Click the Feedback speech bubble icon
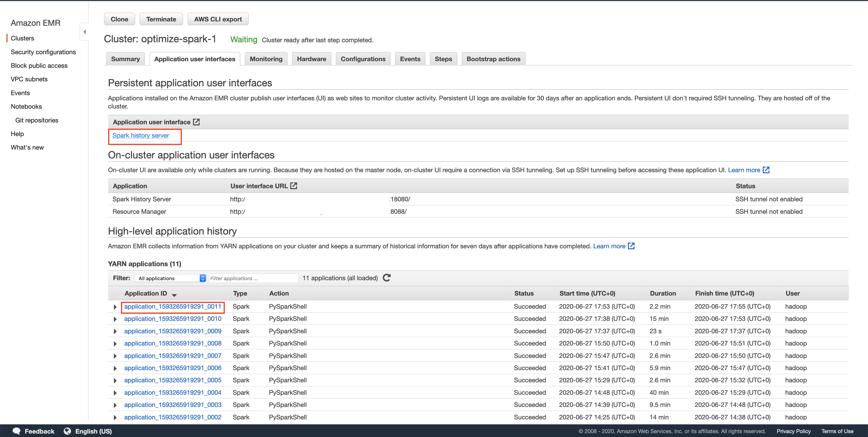This screenshot has width=868, height=437. coord(17,431)
